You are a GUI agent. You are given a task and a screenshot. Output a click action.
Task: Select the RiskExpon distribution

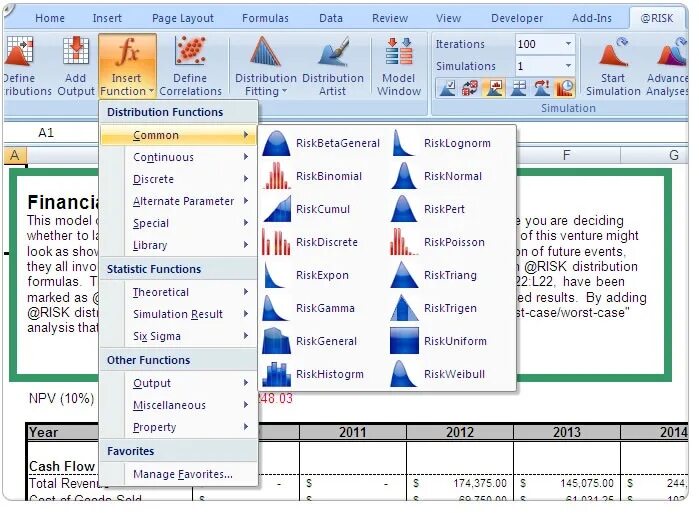coord(321,275)
